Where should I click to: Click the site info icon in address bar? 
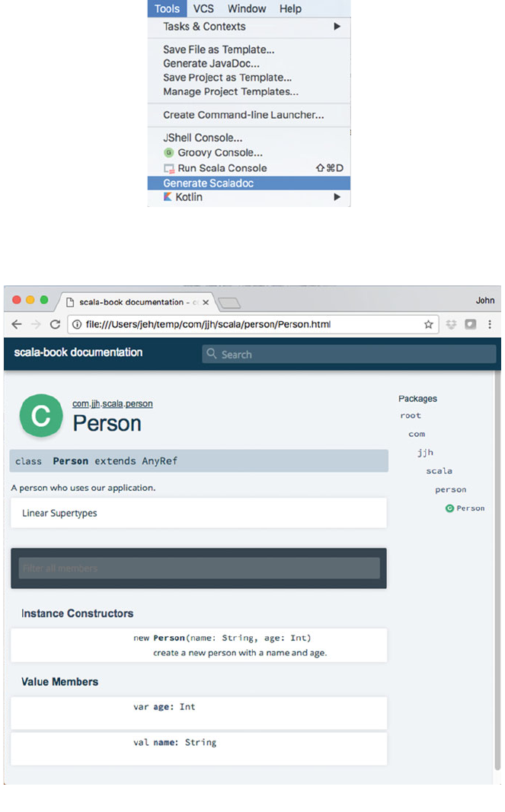pyautogui.click(x=77, y=324)
